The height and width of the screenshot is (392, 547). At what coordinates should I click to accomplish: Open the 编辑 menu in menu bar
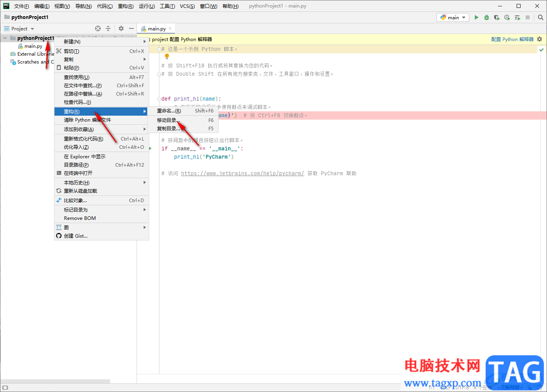tap(42, 6)
